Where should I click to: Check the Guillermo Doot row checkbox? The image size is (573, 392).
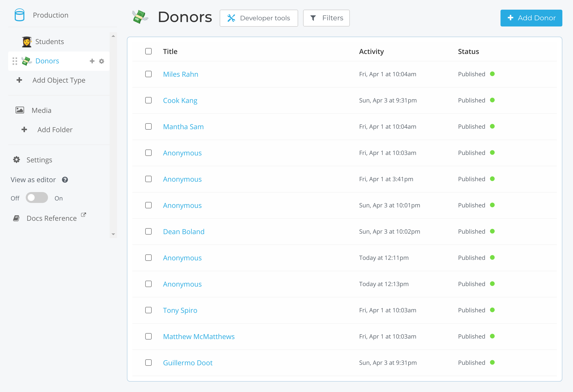148,363
